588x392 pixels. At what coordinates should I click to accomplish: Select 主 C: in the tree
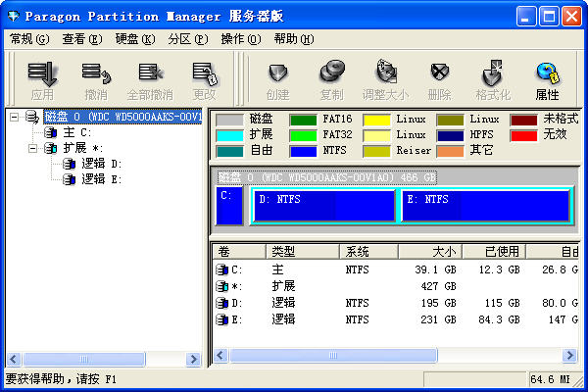point(76,132)
